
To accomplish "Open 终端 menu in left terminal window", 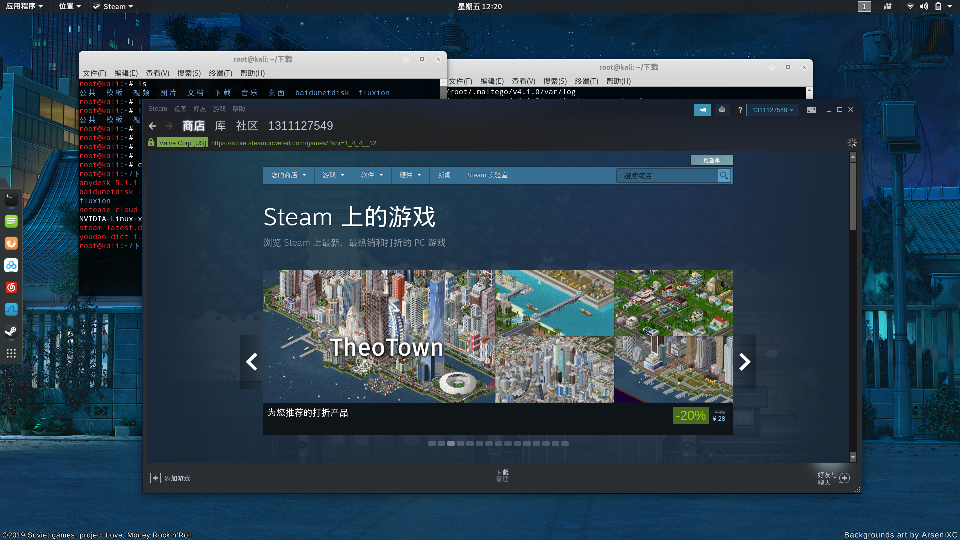I will [x=220, y=73].
